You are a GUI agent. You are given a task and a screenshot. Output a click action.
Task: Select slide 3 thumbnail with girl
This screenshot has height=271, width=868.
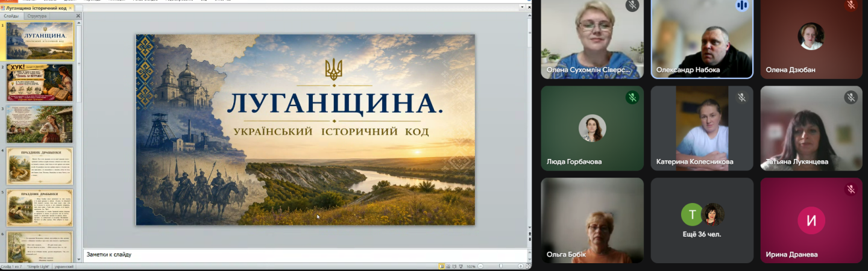(x=40, y=124)
